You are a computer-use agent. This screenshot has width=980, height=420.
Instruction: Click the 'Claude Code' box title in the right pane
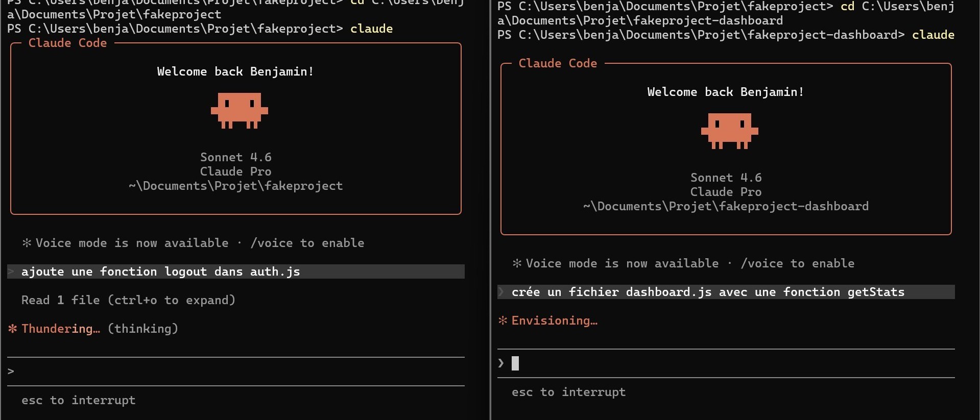point(558,63)
